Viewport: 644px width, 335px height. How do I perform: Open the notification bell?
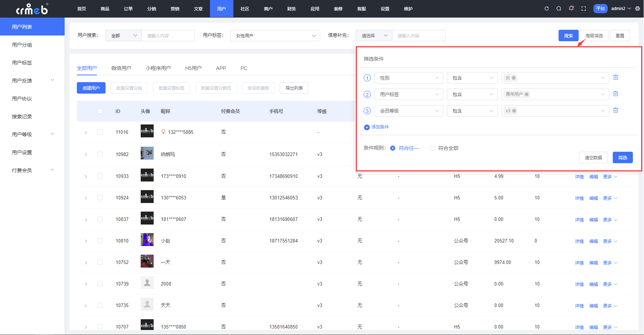(x=571, y=8)
